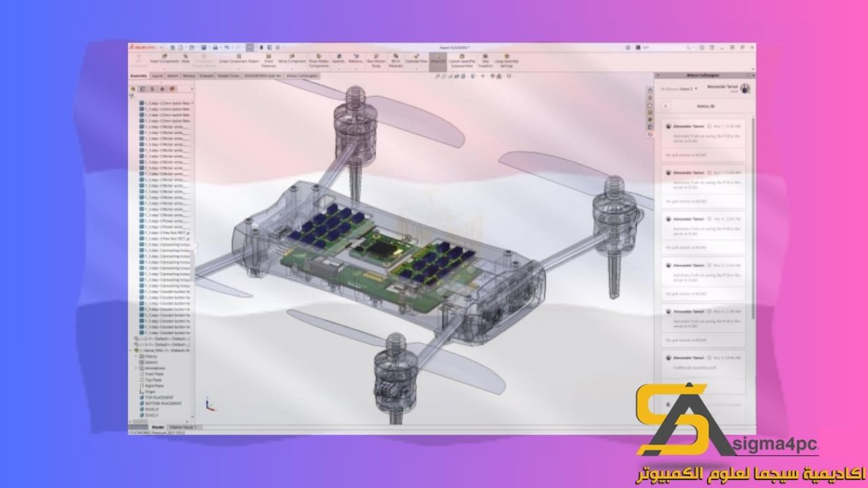
Task: Click Update SpeedPak Subassemblies
Action: (461, 60)
